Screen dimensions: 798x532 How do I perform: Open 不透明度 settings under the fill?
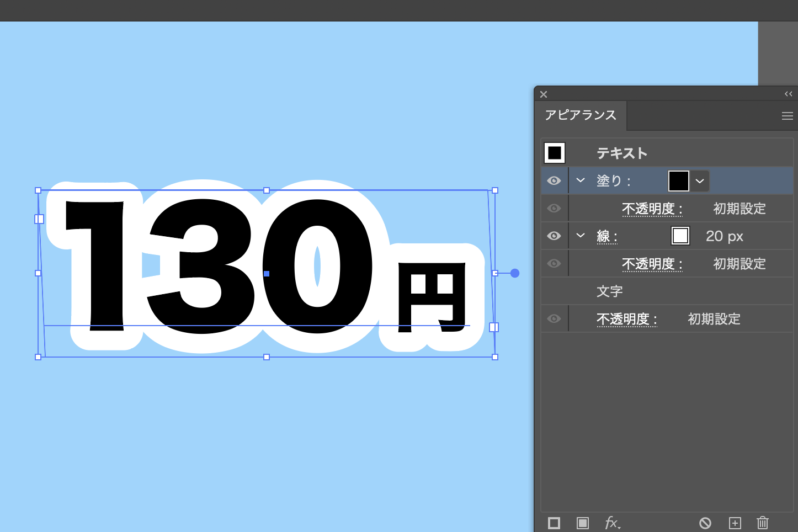pyautogui.click(x=652, y=208)
